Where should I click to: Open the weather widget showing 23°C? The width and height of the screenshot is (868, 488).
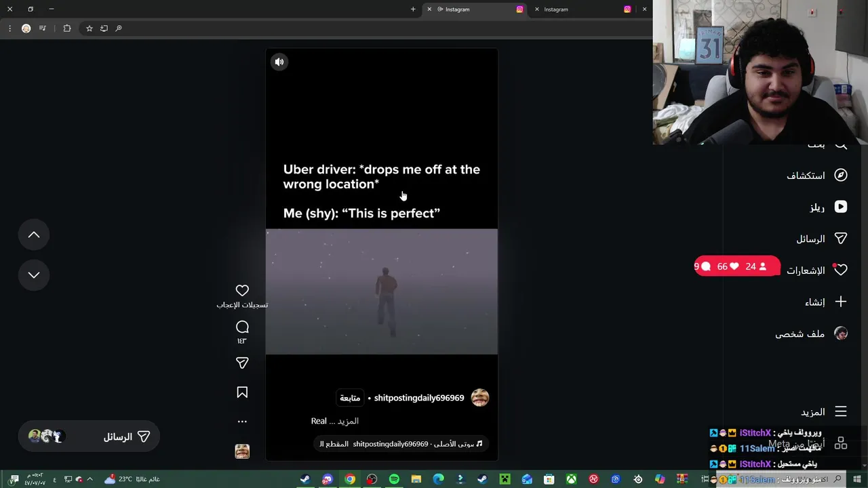(132, 479)
